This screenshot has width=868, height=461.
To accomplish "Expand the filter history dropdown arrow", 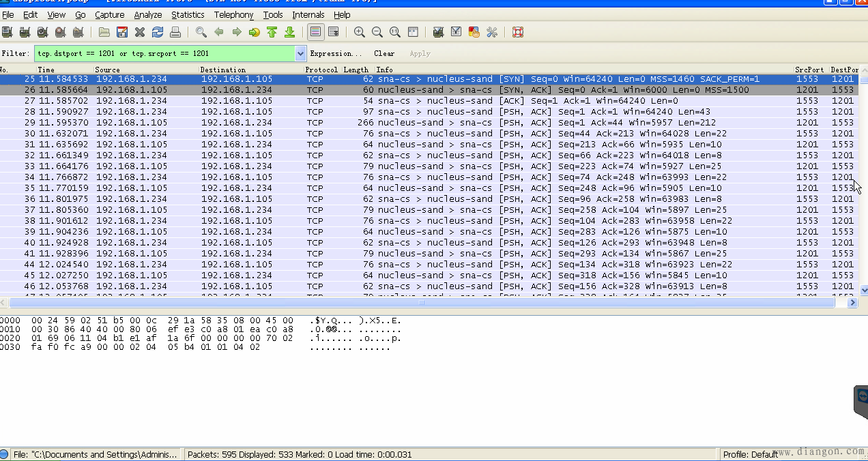I will point(301,53).
